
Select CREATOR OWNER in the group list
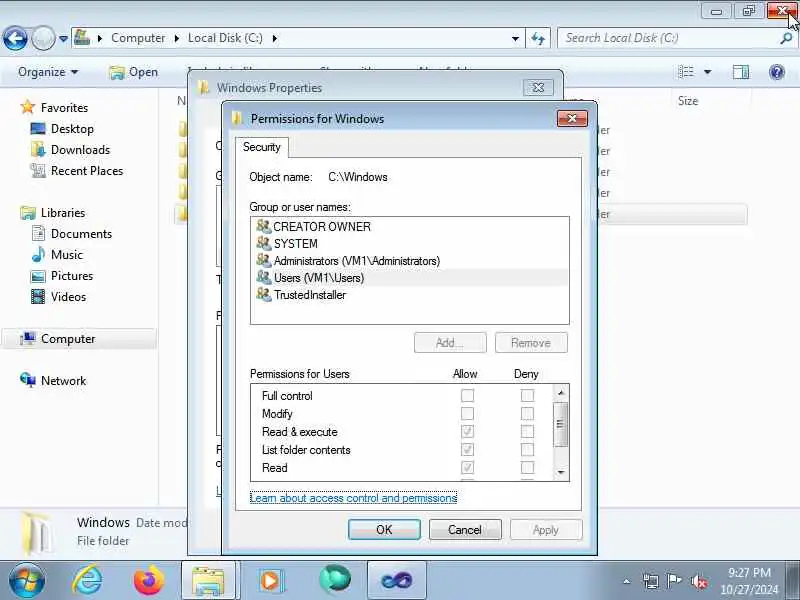(314, 227)
